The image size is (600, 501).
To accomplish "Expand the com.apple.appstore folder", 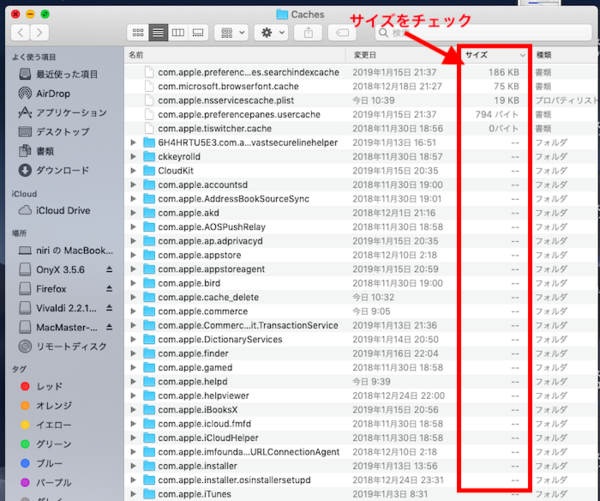I will [x=133, y=255].
